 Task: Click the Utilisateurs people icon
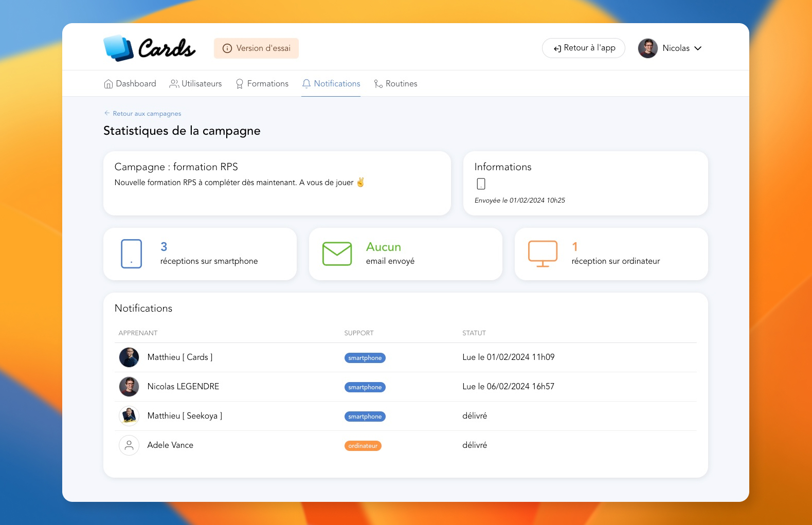tap(174, 84)
